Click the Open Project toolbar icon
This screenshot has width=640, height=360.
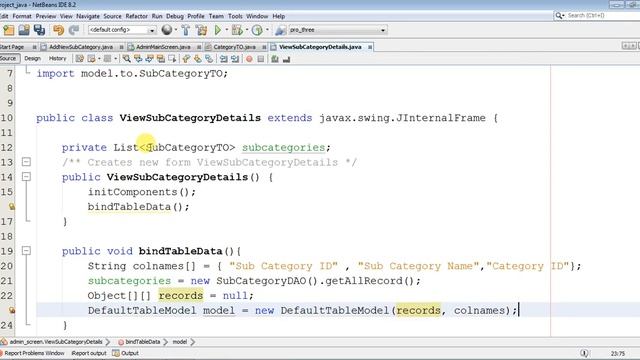point(24,30)
